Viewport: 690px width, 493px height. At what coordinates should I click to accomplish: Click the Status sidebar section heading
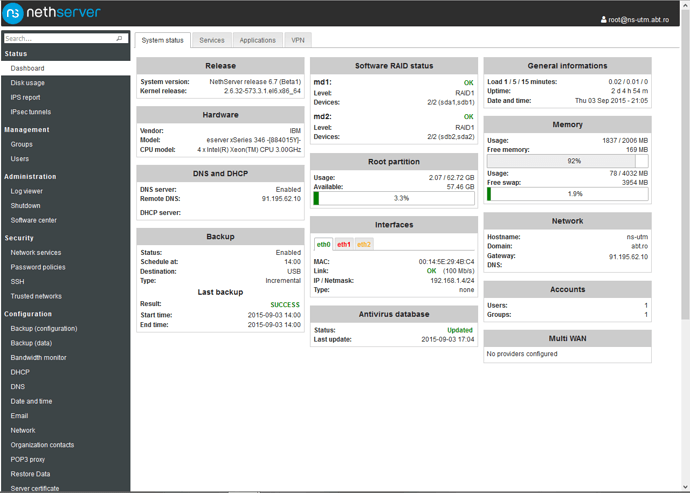coord(16,54)
